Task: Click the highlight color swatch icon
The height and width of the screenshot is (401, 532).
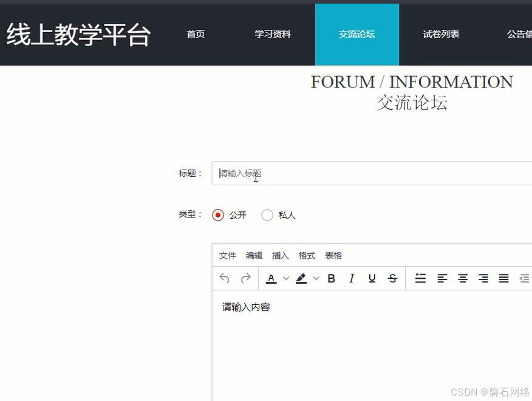Action: pyautogui.click(x=301, y=278)
